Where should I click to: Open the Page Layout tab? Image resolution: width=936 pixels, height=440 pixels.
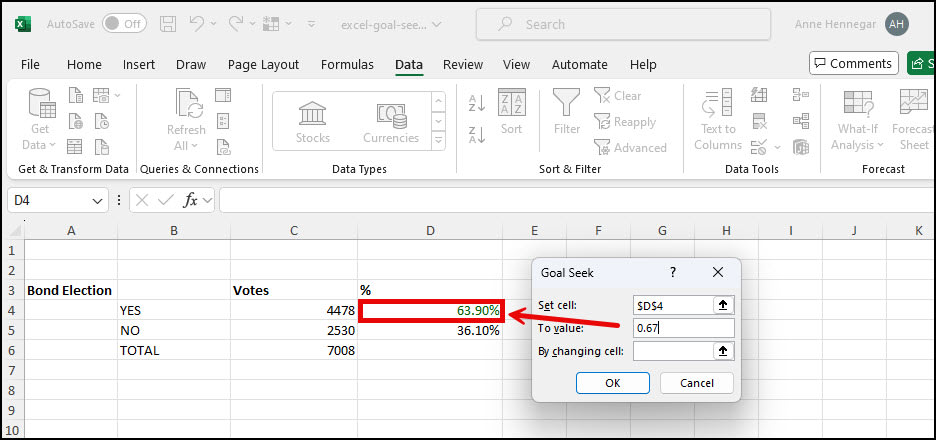(263, 64)
